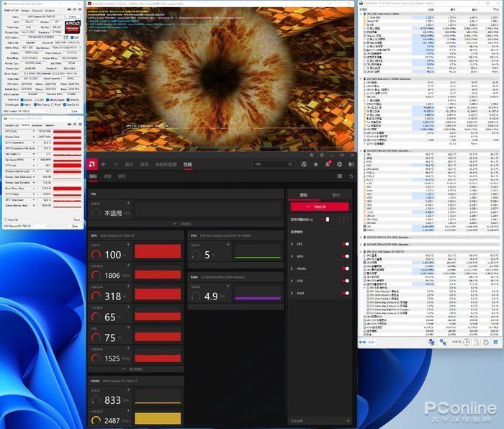Go back with the Adrenalin back arrow
The width and height of the screenshot is (504, 429).
click(x=104, y=164)
